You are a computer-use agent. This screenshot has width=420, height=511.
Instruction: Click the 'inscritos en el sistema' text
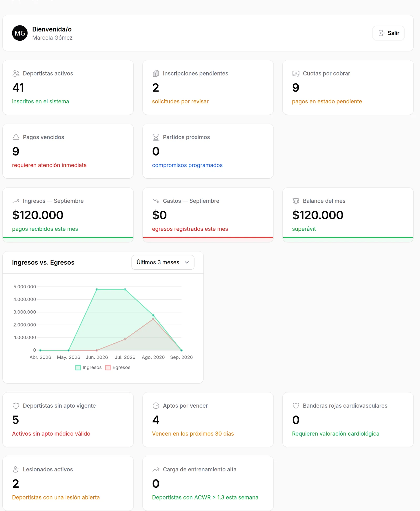(x=40, y=102)
